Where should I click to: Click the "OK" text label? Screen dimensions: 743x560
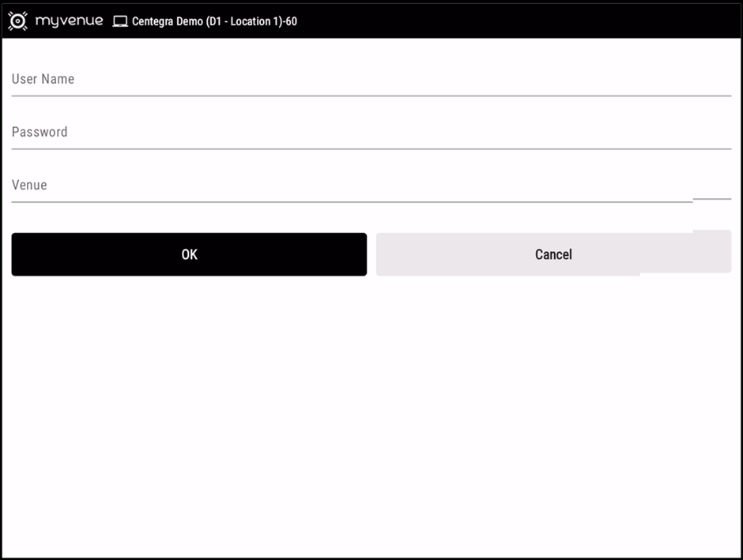189,254
